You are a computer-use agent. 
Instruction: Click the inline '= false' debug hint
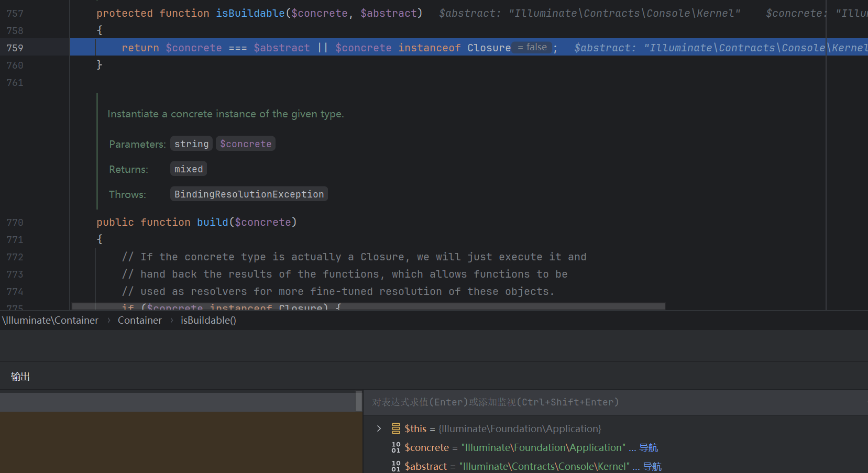[532, 48]
